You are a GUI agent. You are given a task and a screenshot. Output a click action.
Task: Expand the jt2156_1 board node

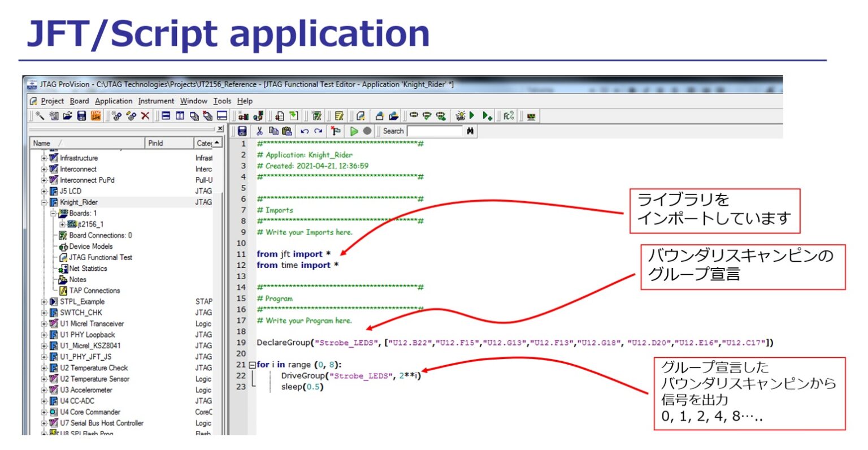(x=63, y=224)
